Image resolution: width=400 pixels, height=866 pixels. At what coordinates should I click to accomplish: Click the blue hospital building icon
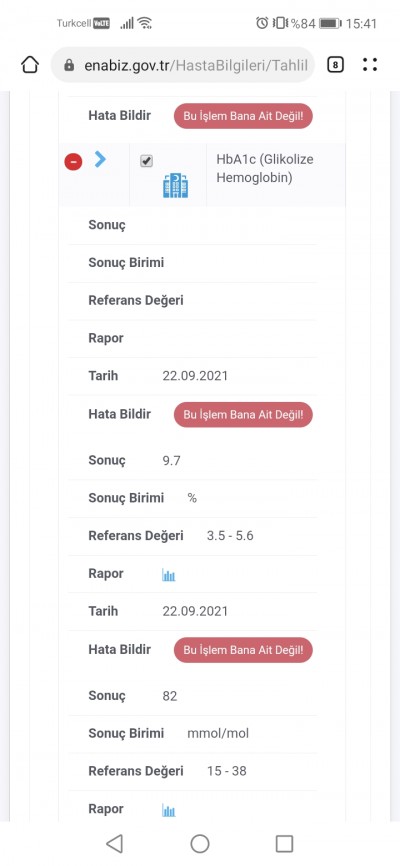click(175, 186)
